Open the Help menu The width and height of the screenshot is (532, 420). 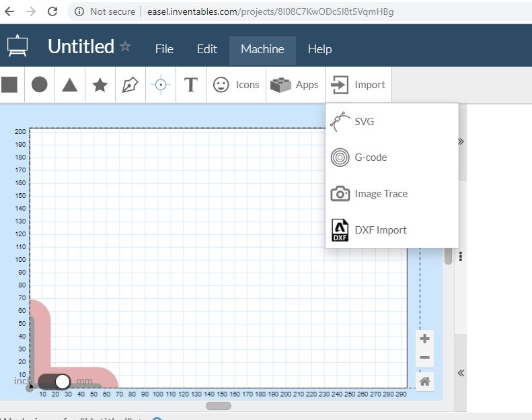(319, 49)
